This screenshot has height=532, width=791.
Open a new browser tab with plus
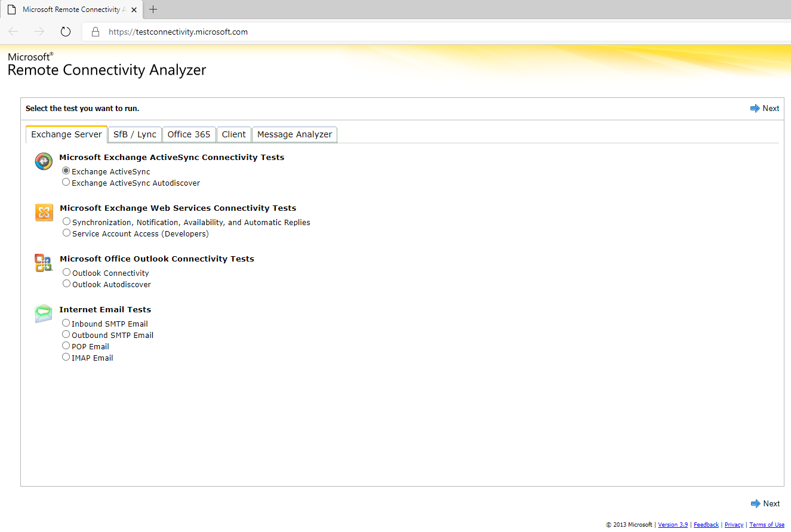(x=153, y=10)
